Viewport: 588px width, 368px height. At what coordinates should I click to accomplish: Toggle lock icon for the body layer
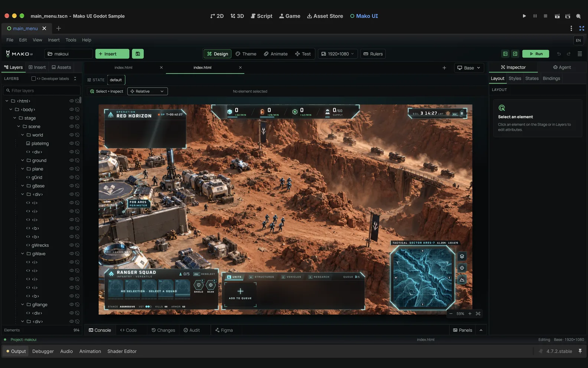(77, 109)
